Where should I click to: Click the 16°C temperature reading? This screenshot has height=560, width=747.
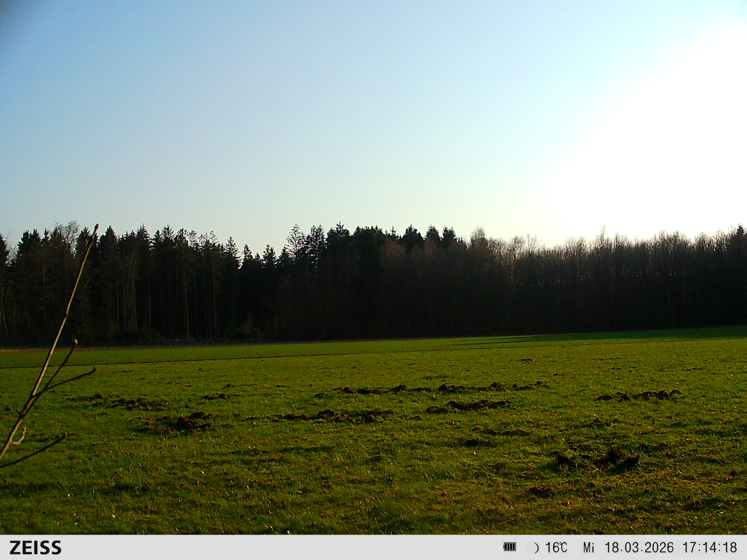(556, 548)
